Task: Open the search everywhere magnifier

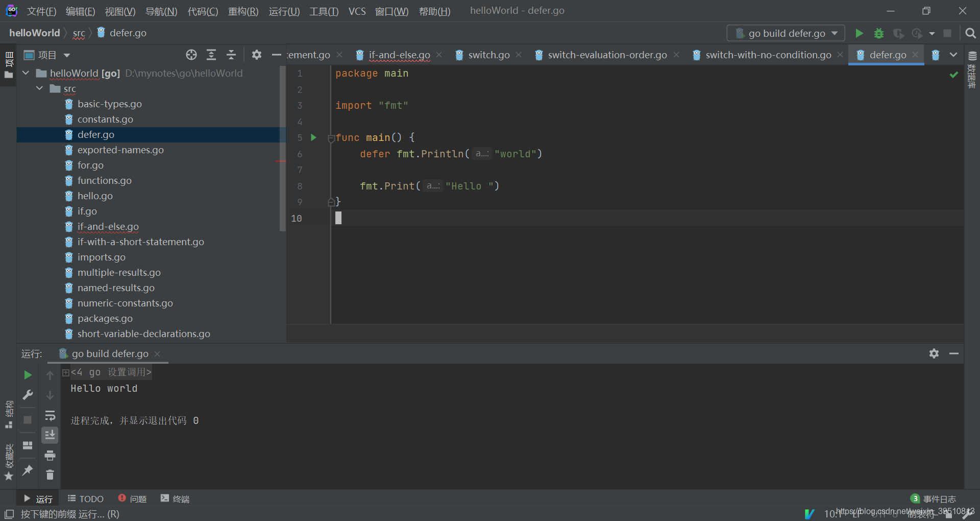Action: 970,33
